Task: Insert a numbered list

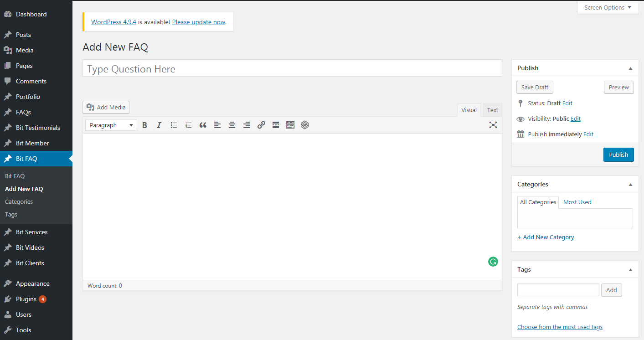Action: pyautogui.click(x=188, y=125)
